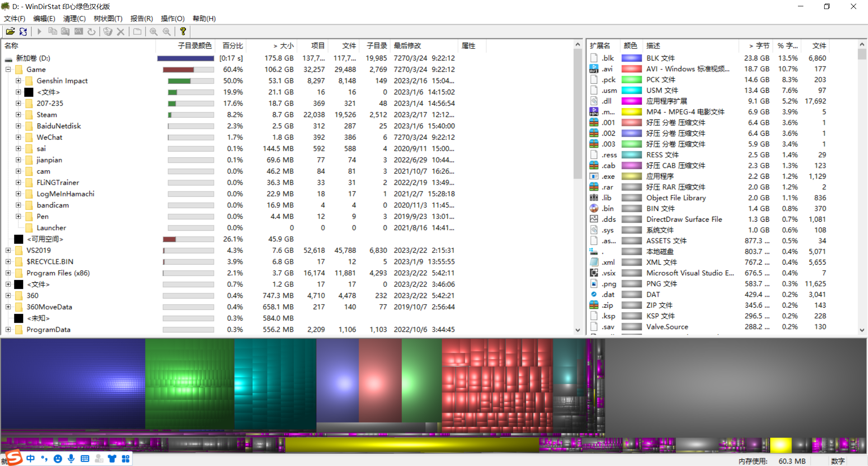Switch Chinese/English mode on Sogou bar
This screenshot has width=868, height=466.
(x=30, y=459)
